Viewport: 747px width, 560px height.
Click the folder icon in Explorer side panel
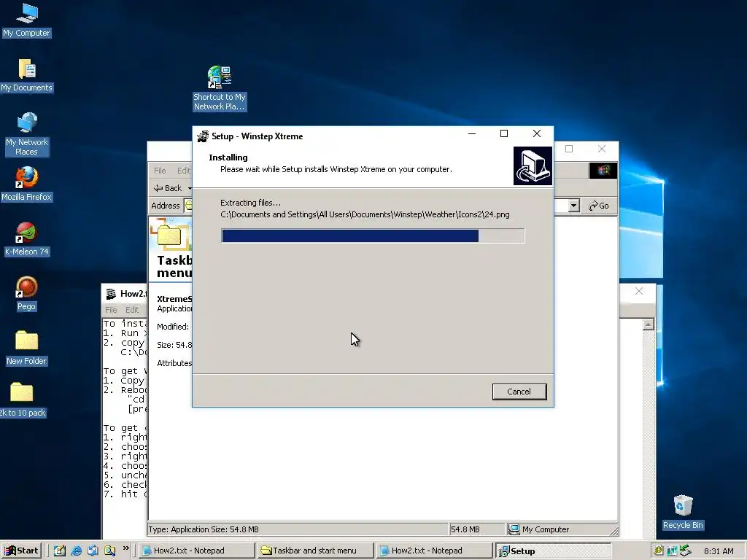tap(169, 235)
